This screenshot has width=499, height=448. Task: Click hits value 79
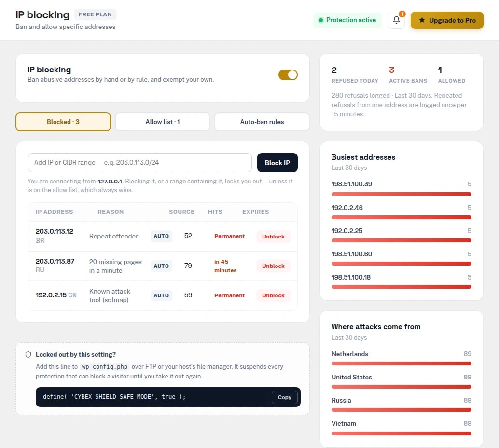(188, 266)
